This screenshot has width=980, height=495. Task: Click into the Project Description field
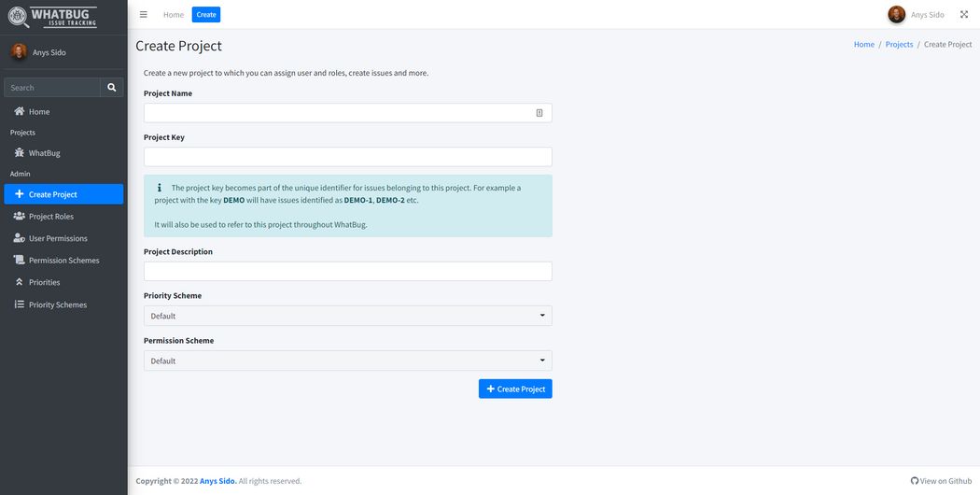(x=347, y=271)
